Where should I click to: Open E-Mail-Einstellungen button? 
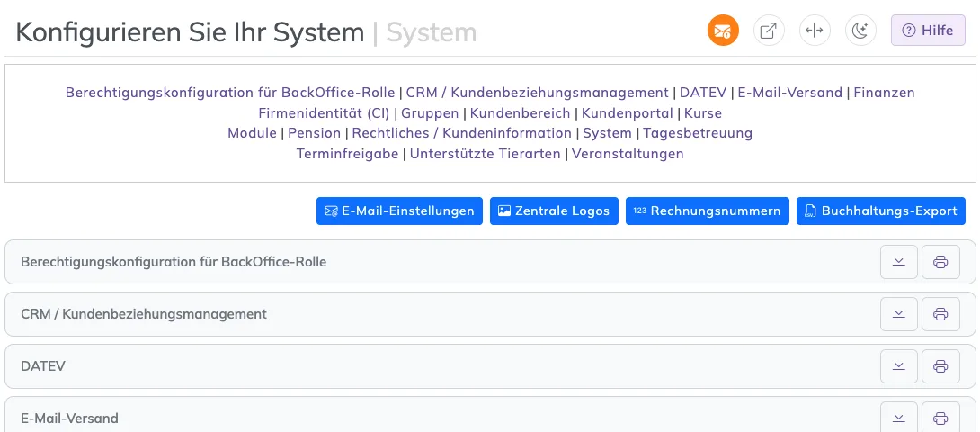(x=399, y=211)
